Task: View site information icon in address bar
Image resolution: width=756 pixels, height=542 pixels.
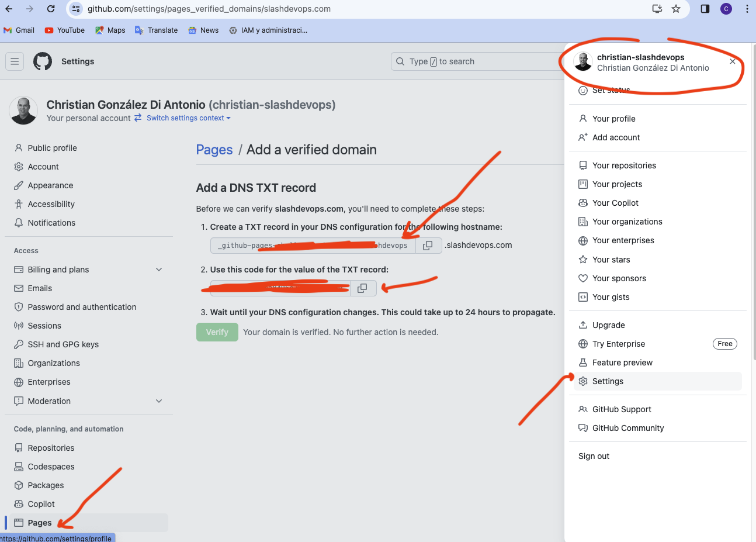Action: [x=76, y=9]
